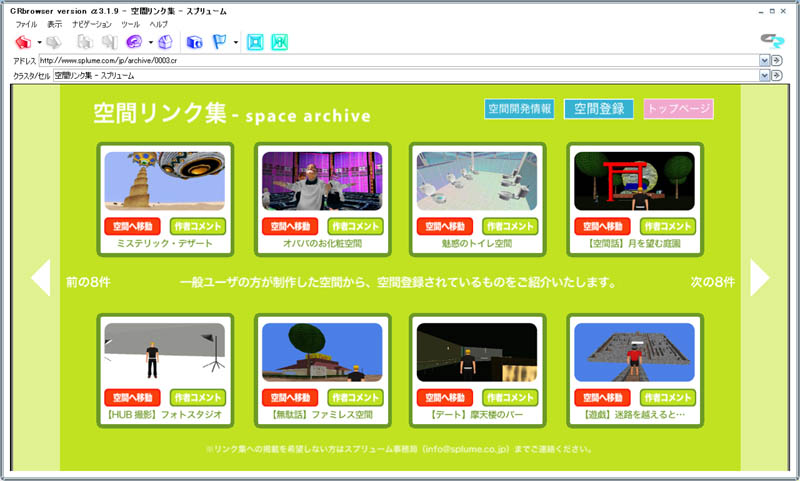This screenshot has width=800, height=481.
Task: Expand the クラスタ/セル dropdown
Action: click(x=764, y=75)
